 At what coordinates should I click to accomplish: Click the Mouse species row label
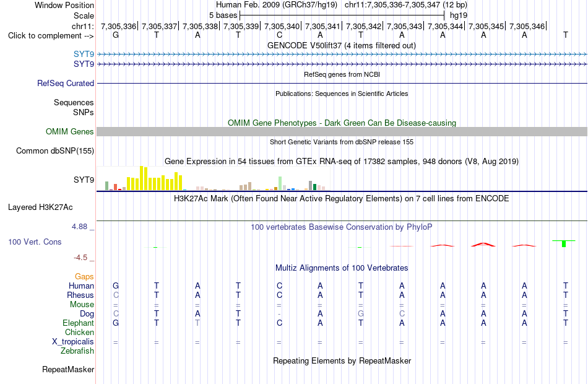pos(82,305)
